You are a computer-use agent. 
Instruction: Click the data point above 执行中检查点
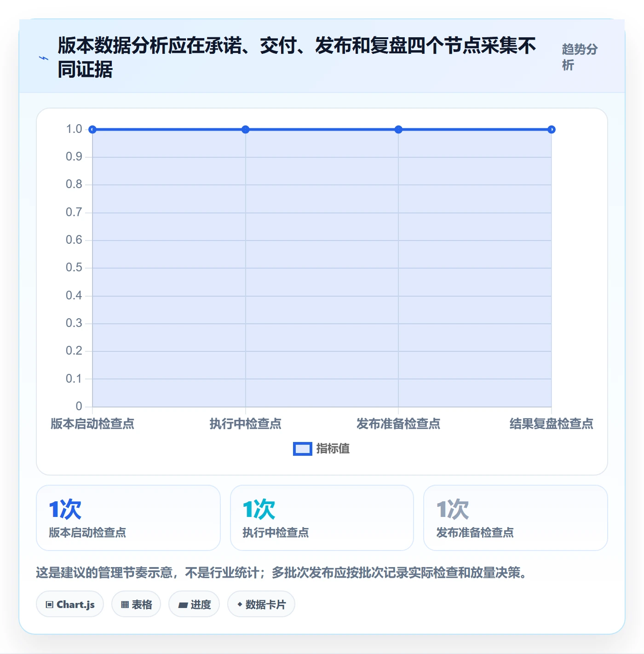(x=246, y=130)
